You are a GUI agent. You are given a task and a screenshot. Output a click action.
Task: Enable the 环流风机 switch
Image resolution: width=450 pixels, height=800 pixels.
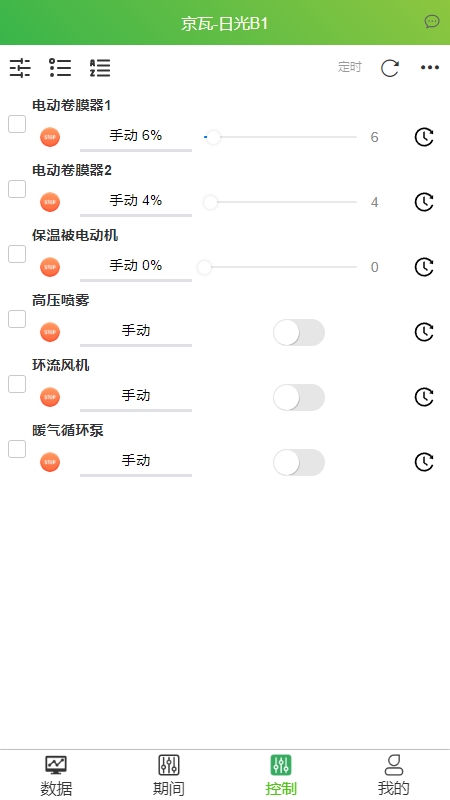[x=299, y=397]
